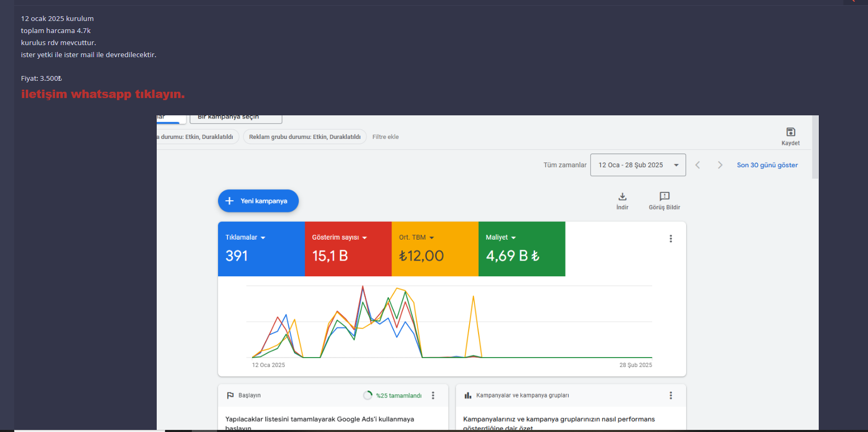The width and height of the screenshot is (868, 432).
Task: Go to next date range arrow
Action: pyautogui.click(x=720, y=165)
